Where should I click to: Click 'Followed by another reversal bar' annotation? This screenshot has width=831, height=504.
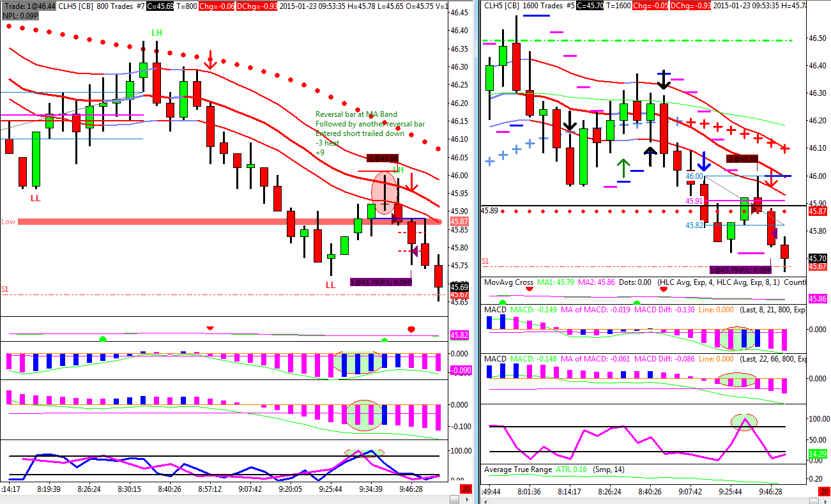[x=370, y=124]
